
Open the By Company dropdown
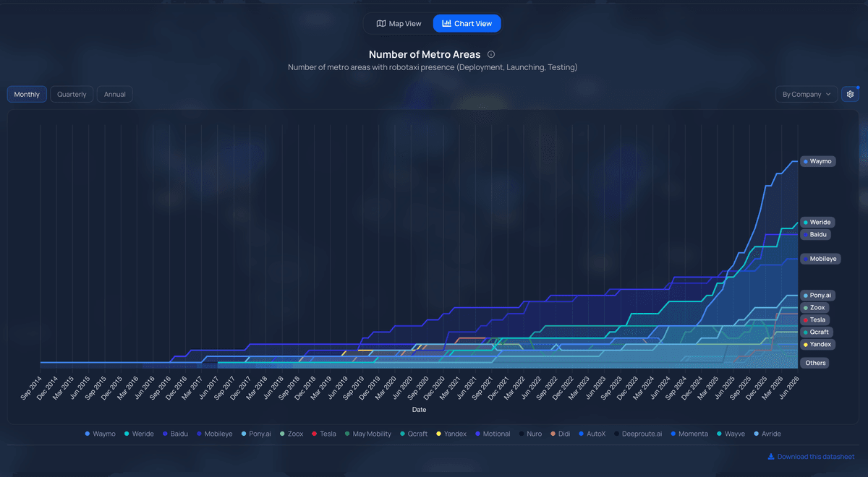807,95
